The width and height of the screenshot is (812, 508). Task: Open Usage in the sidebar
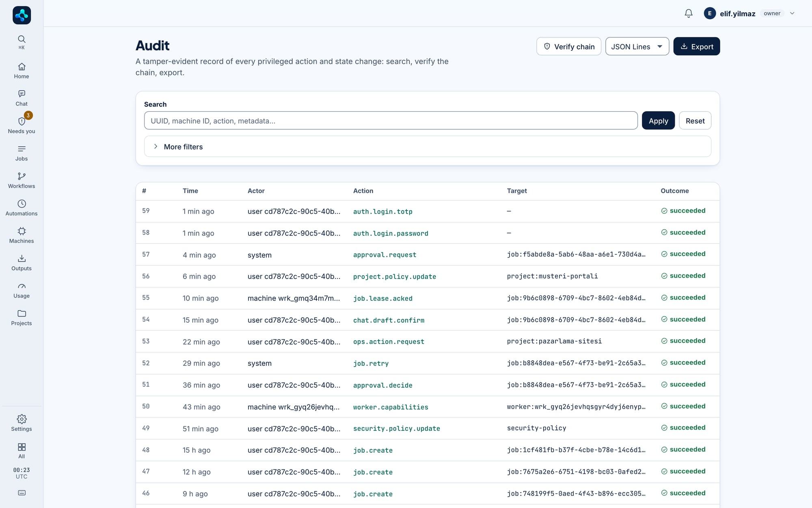pyautogui.click(x=22, y=290)
